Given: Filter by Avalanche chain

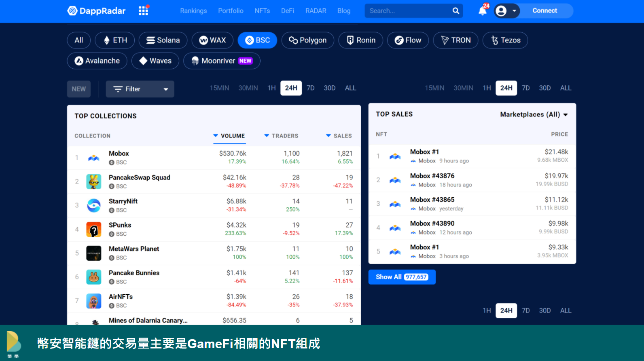Looking at the screenshot, I should (97, 61).
